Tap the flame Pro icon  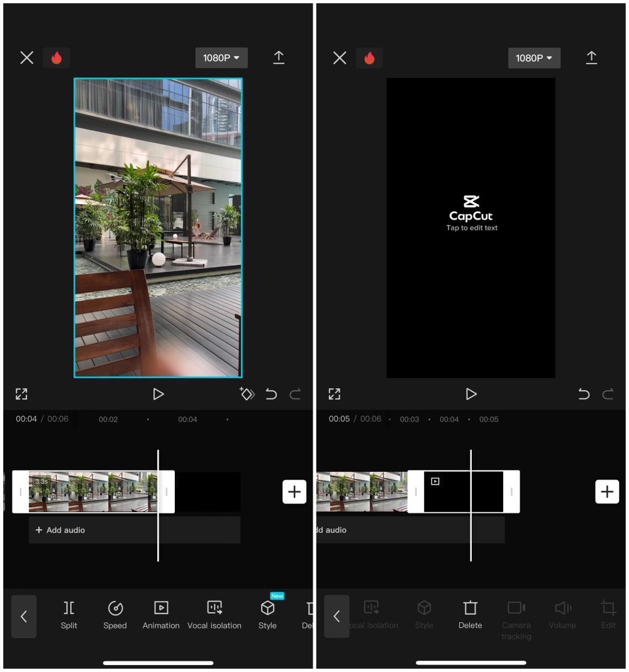click(56, 58)
